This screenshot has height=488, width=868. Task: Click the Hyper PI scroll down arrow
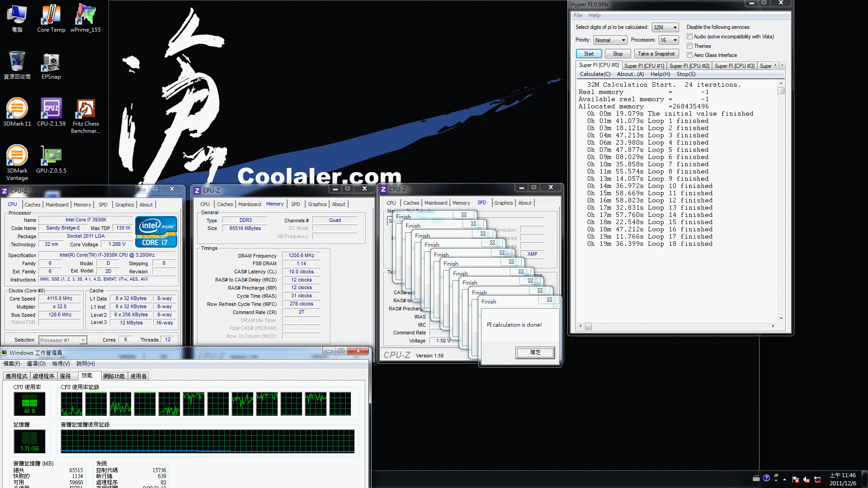781,318
